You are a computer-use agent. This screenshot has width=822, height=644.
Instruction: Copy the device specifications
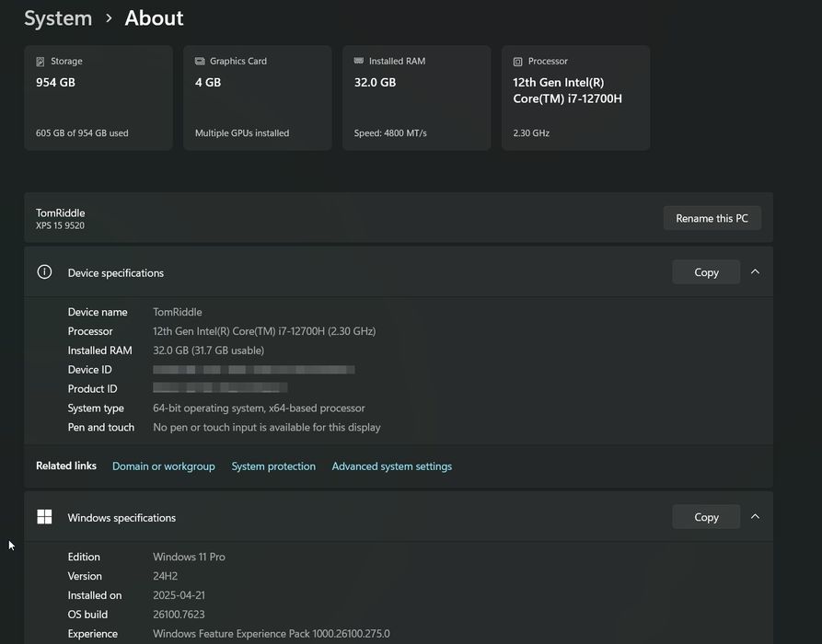pyautogui.click(x=706, y=272)
